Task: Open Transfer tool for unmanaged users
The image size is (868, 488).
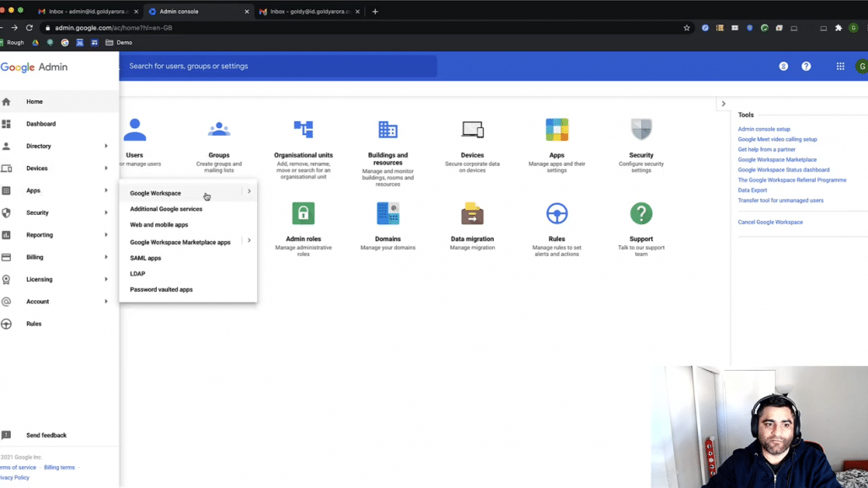Action: 780,201
